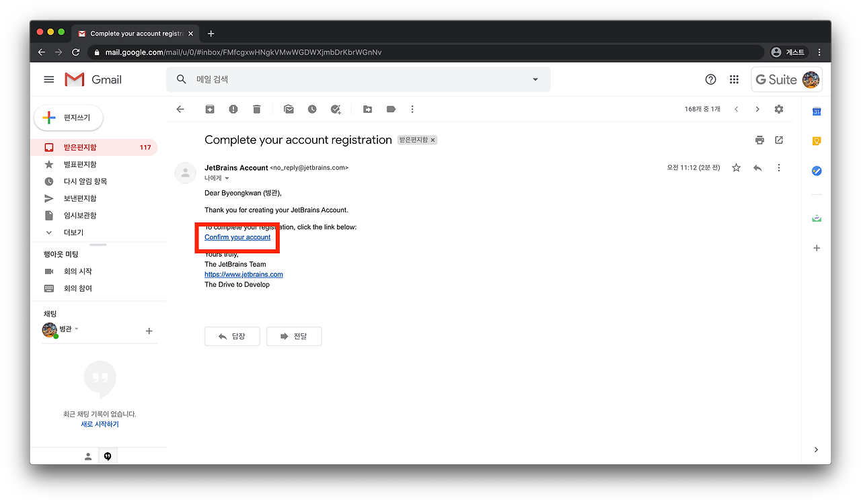Viewport: 861px width, 504px height.
Task: Click the search magnifier icon
Action: click(x=181, y=79)
